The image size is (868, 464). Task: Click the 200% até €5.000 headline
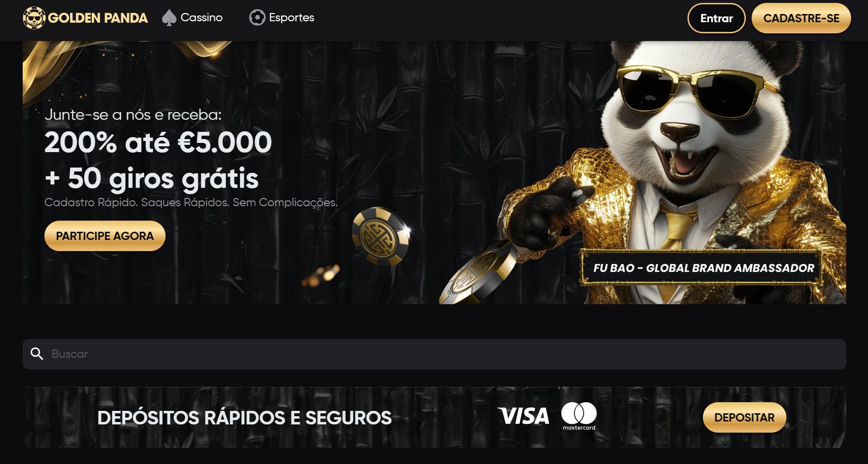click(x=158, y=142)
